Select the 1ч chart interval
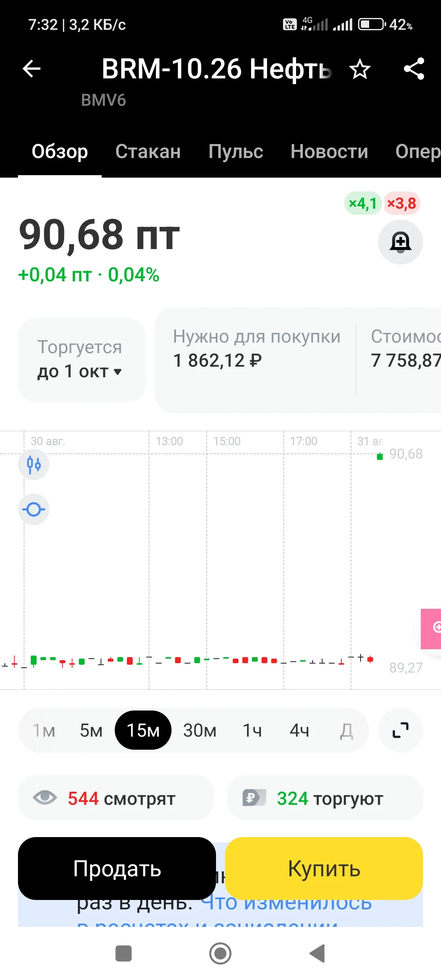Image resolution: width=441 pixels, height=980 pixels. (x=252, y=731)
